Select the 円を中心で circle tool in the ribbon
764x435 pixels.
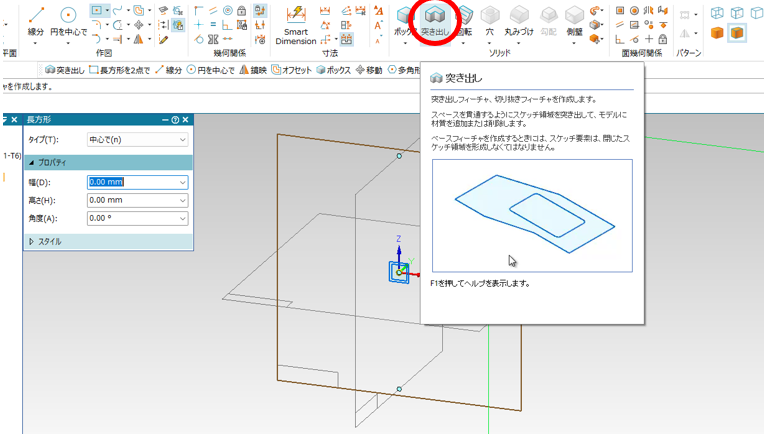point(68,18)
